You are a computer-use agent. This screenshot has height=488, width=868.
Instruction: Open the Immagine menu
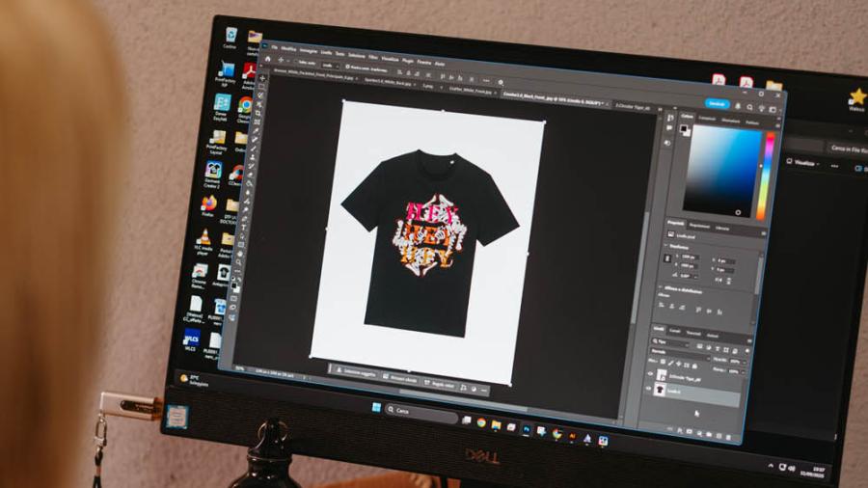coord(309,51)
